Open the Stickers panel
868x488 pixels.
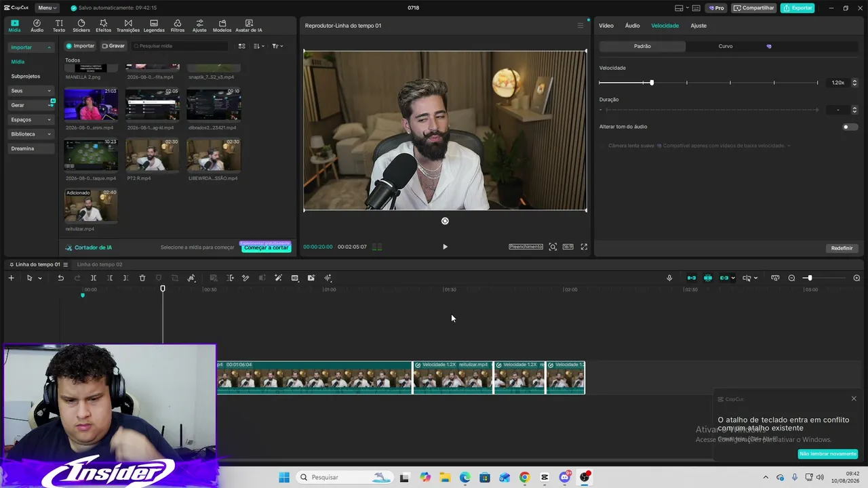81,26
